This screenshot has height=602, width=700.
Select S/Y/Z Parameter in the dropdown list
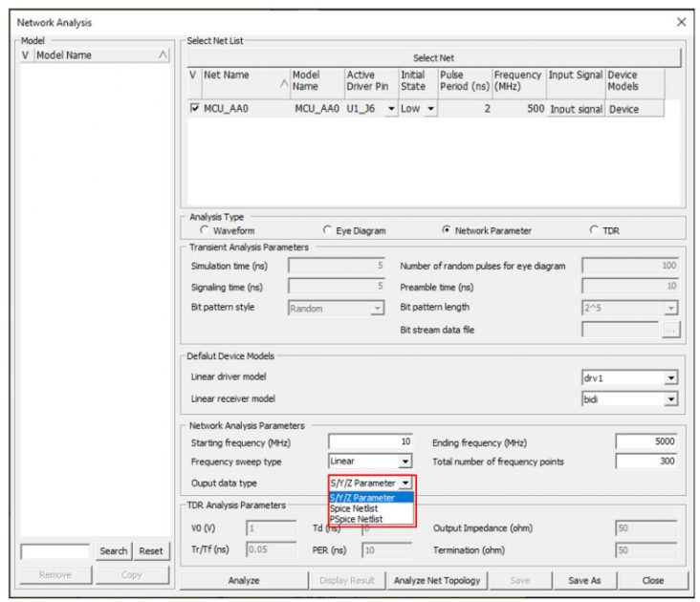[361, 497]
